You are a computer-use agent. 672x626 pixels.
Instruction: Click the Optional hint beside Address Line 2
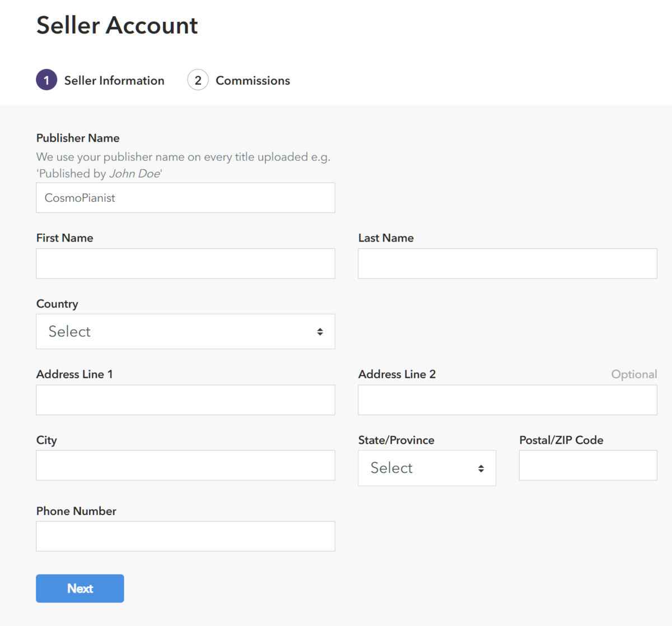634,374
